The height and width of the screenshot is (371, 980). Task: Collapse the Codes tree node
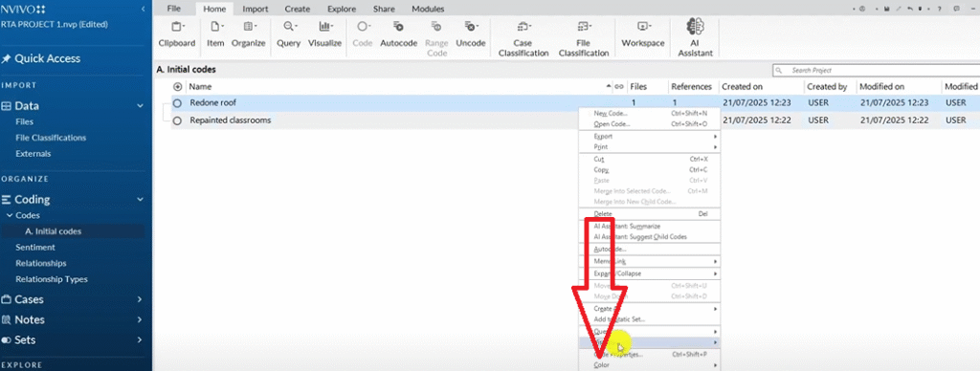click(10, 215)
